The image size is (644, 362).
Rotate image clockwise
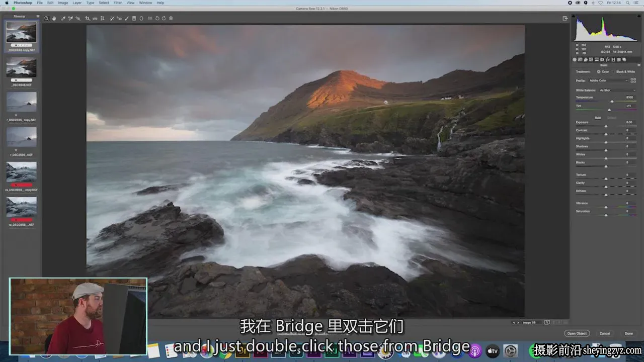(x=164, y=18)
